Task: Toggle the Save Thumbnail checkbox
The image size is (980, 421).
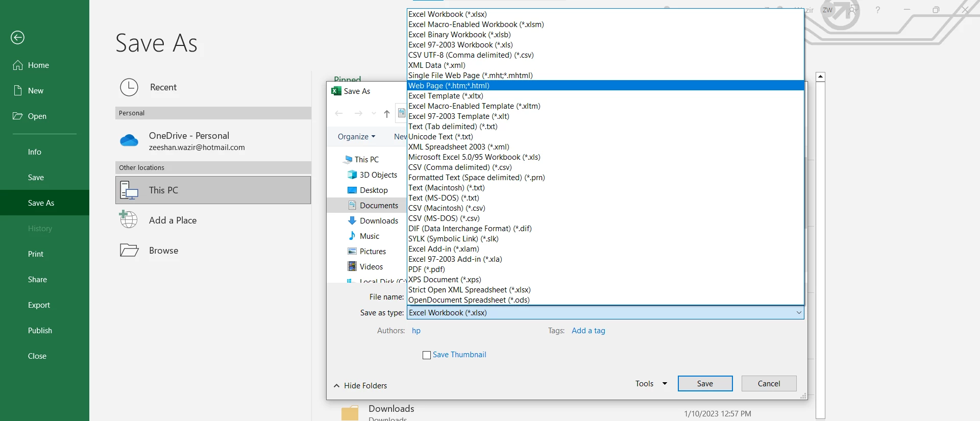Action: point(427,355)
